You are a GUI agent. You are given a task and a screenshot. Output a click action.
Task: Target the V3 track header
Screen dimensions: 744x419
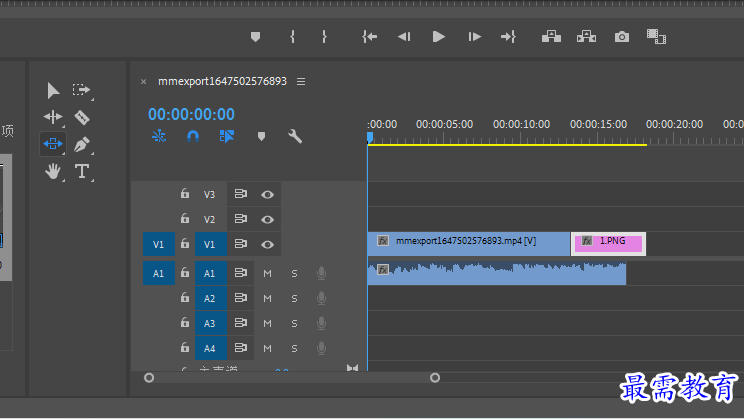tap(209, 195)
